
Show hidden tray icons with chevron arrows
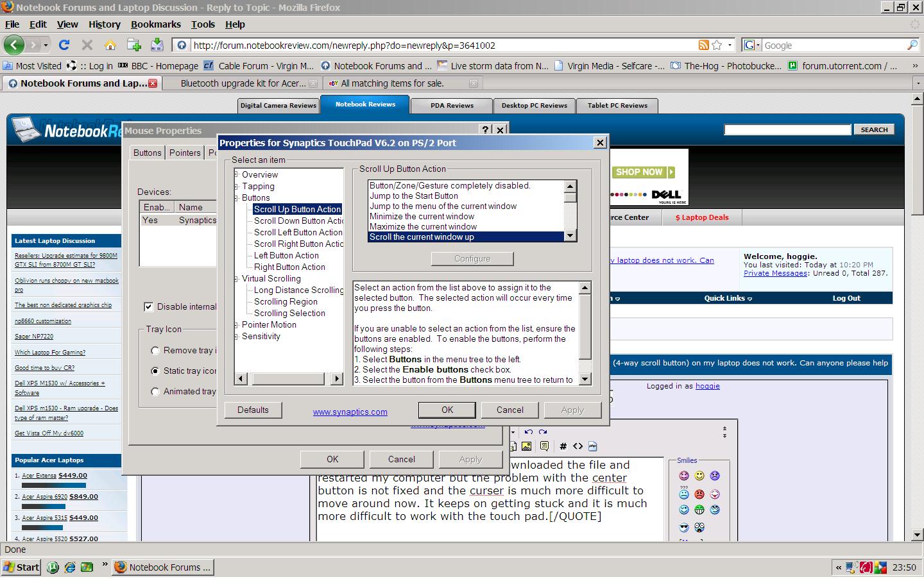tap(838, 567)
